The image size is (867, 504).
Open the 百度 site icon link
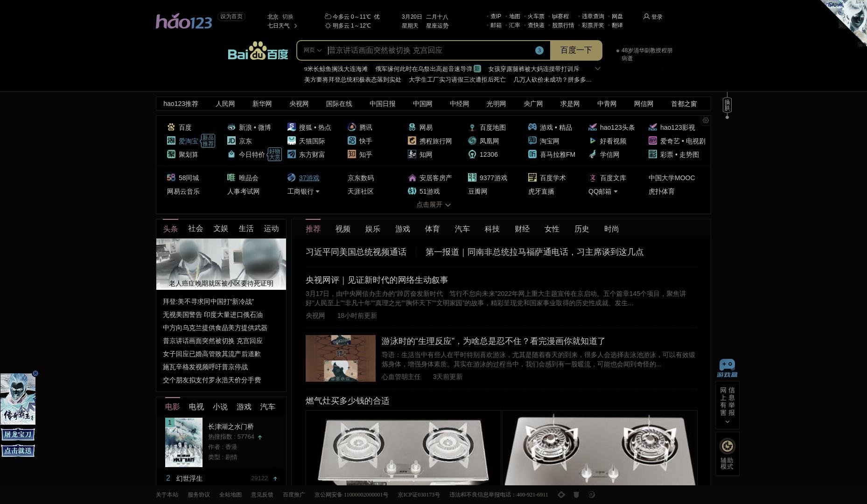pyautogui.click(x=171, y=127)
